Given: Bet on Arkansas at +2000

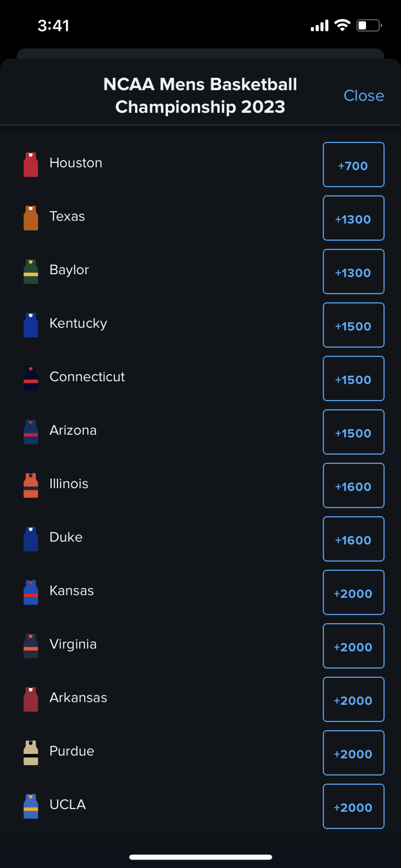Looking at the screenshot, I should 353,699.
